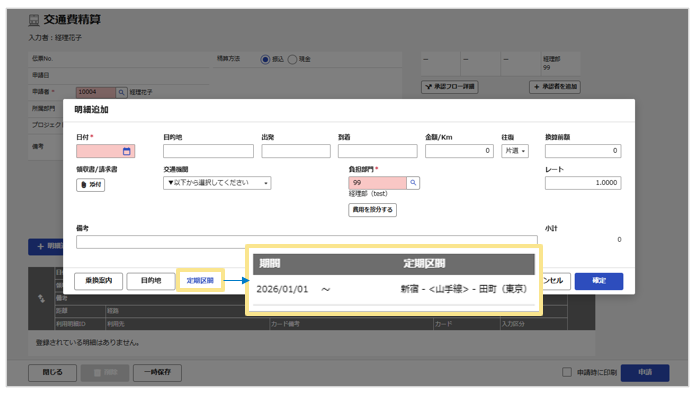Open the 交通機関 selection dropdown

click(217, 183)
